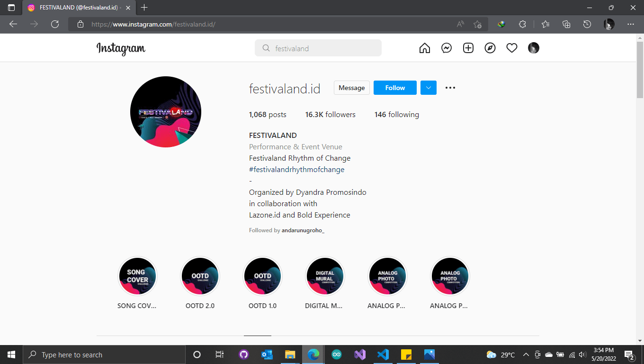The image size is (644, 364).
Task: Message the festivaland.id account
Action: [351, 88]
